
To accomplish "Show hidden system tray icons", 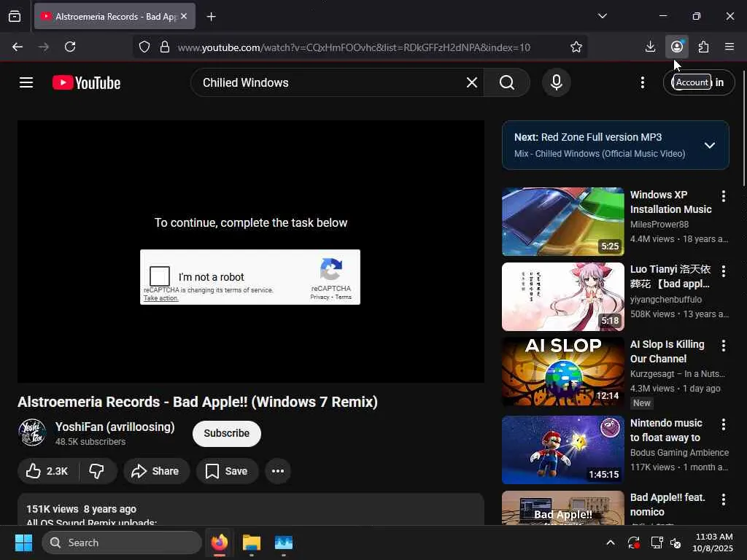I will (x=611, y=542).
